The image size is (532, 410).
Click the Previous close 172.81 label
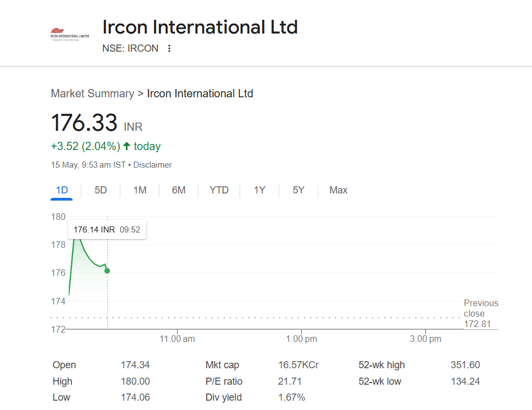[481, 313]
